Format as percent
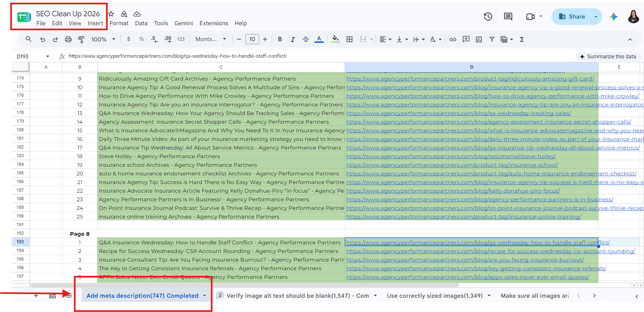644x312 pixels. [142, 39]
